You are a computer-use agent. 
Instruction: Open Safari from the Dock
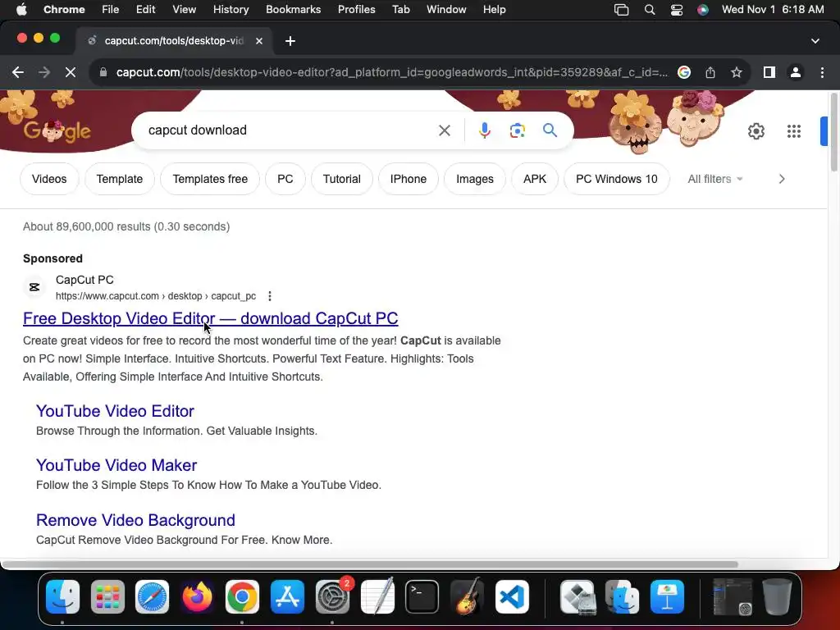click(x=152, y=597)
